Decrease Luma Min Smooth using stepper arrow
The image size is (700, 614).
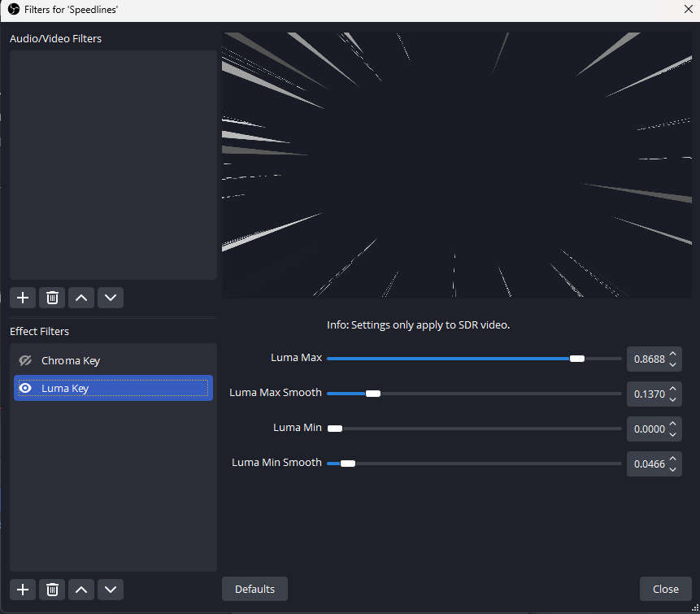tap(672, 468)
